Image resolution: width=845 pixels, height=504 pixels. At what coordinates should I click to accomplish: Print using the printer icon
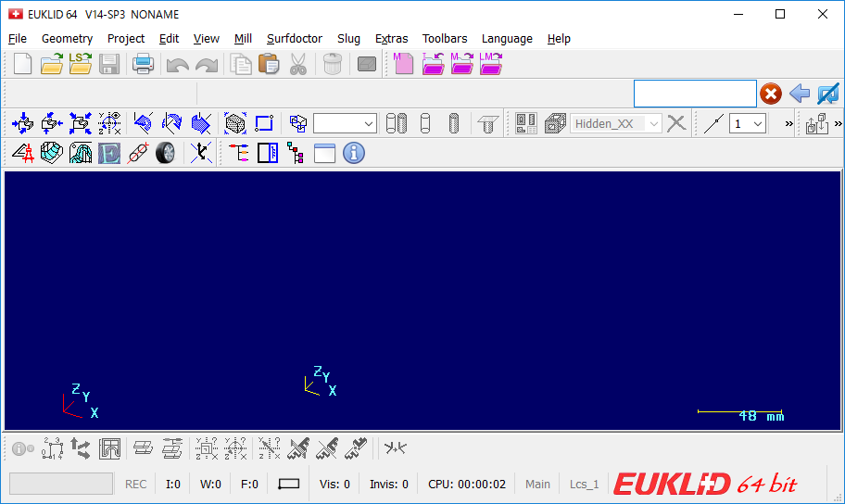143,64
